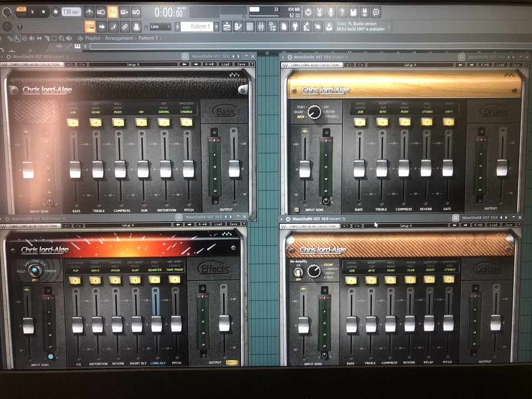Click the Compress fader in Drums plugin
This screenshot has width=532, height=399.
coord(404,168)
